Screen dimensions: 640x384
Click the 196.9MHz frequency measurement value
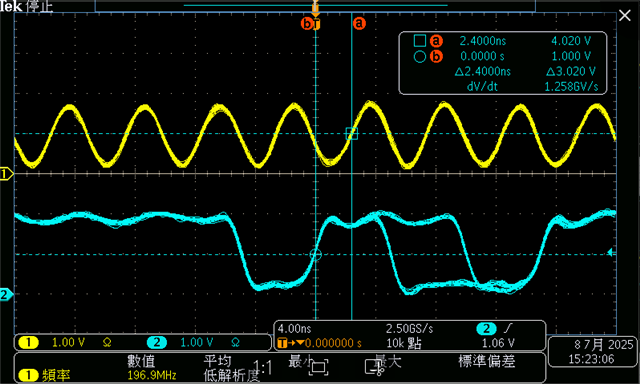[x=151, y=375]
